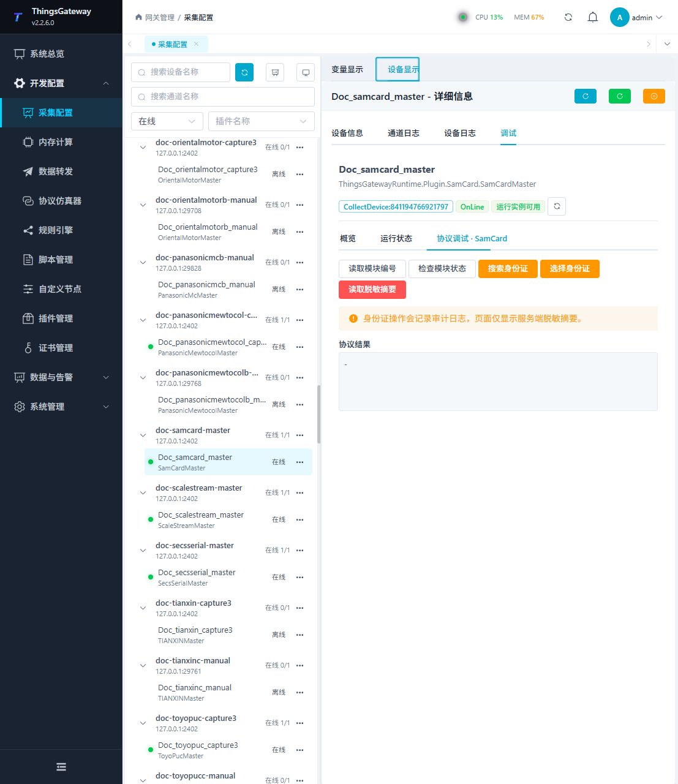Screen dimensions: 678x784
Task: Click the device tree vertical scrollbar
Action: coord(318,415)
